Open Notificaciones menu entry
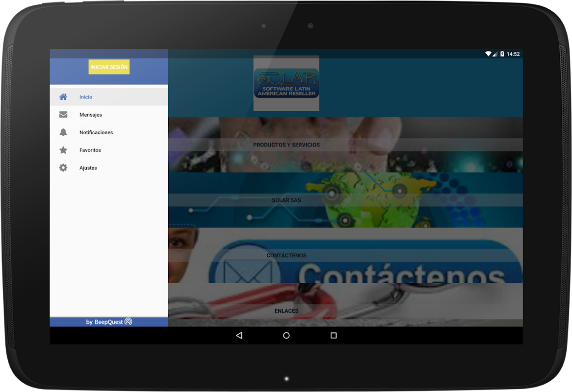The image size is (572, 392). [109, 132]
